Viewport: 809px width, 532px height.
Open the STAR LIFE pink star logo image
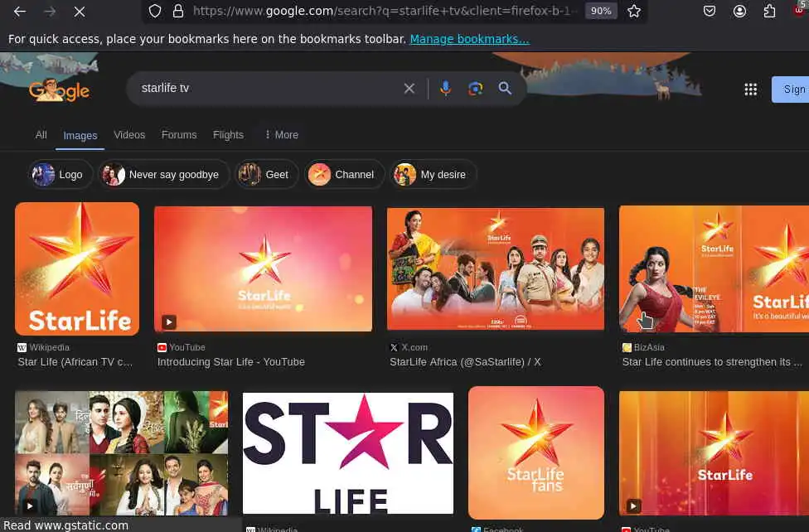[x=348, y=453]
